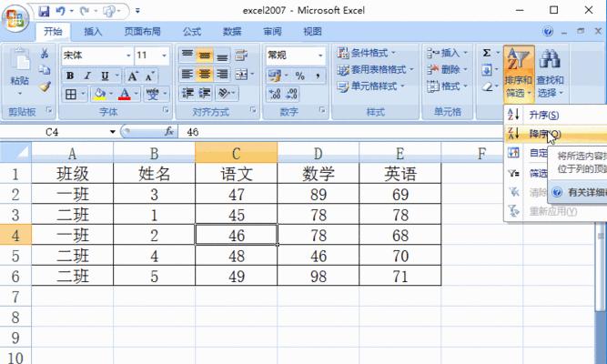Save the workbook from the quick access toolbar

(44, 11)
